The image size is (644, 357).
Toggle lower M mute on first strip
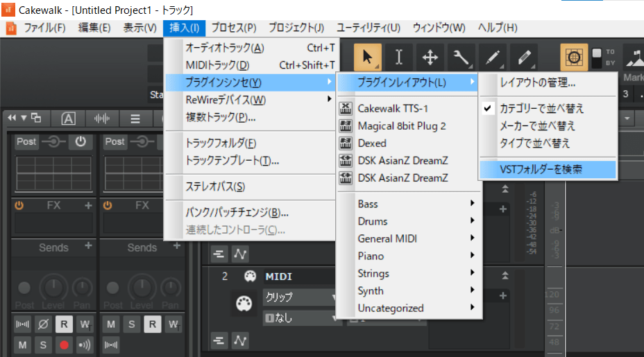pos(23,345)
